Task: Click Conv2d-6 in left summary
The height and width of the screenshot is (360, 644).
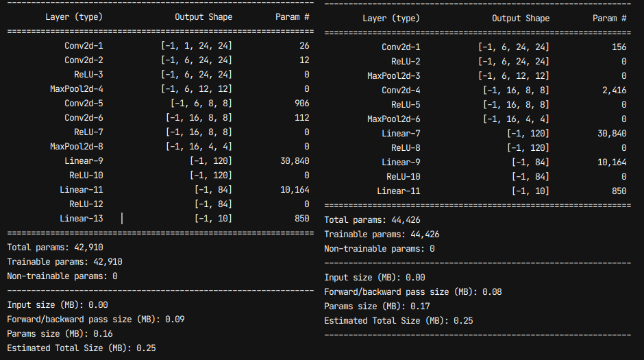Action: pos(84,117)
